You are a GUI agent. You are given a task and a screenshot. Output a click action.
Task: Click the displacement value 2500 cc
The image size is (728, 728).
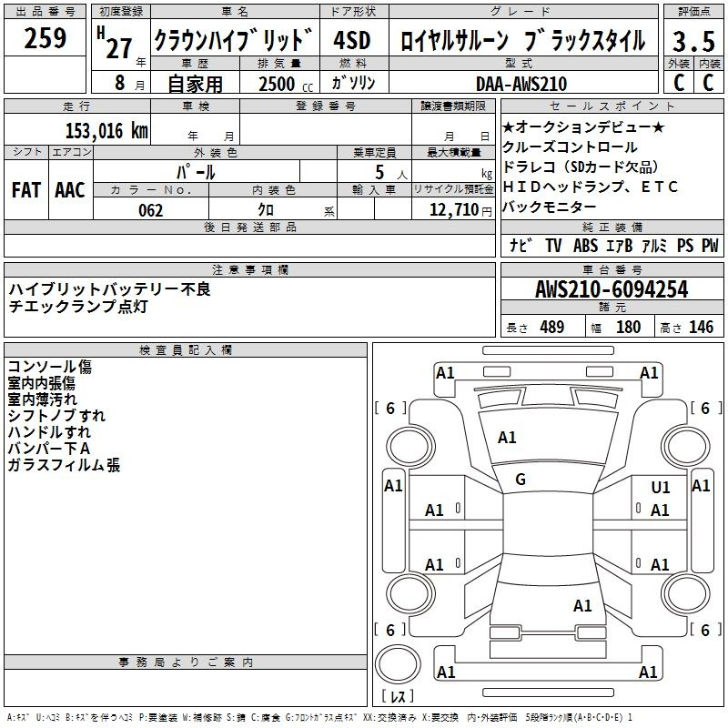286,84
